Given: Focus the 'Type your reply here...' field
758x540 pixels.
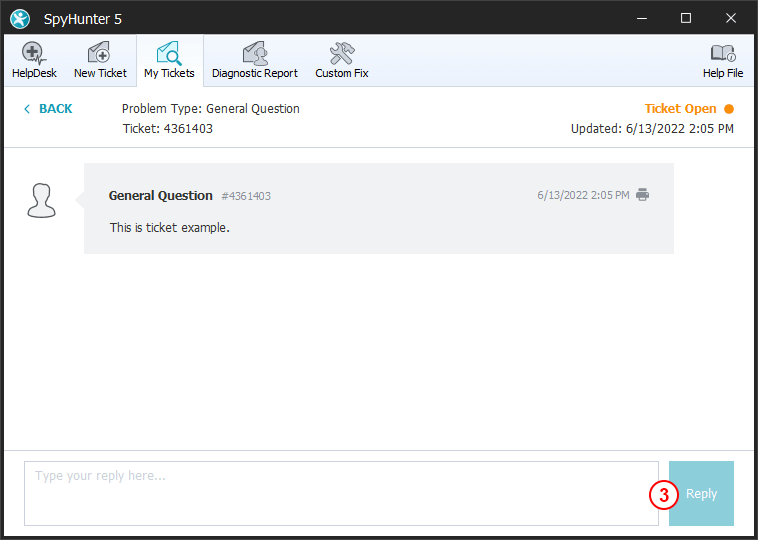Looking at the screenshot, I should click(341, 493).
